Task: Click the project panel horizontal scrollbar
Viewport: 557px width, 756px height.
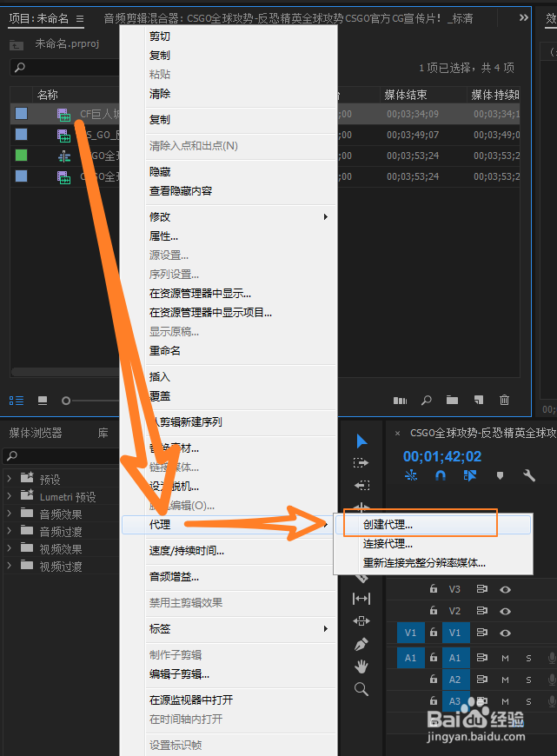Action: point(65,372)
